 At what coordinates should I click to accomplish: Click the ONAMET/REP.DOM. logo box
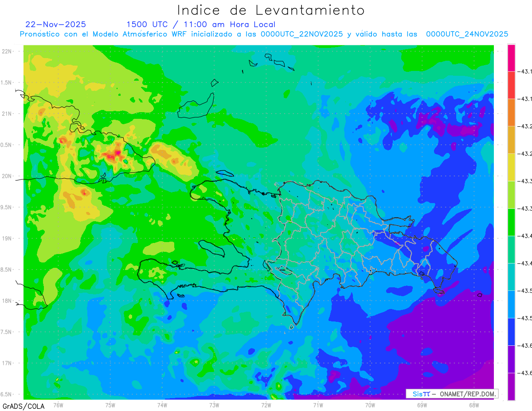(x=452, y=394)
